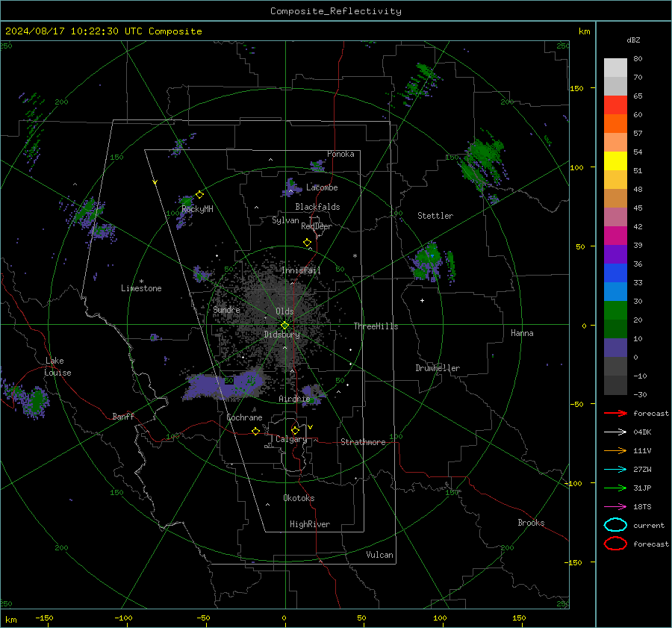
Task: Click the Airdrie city label
Action: (x=294, y=399)
